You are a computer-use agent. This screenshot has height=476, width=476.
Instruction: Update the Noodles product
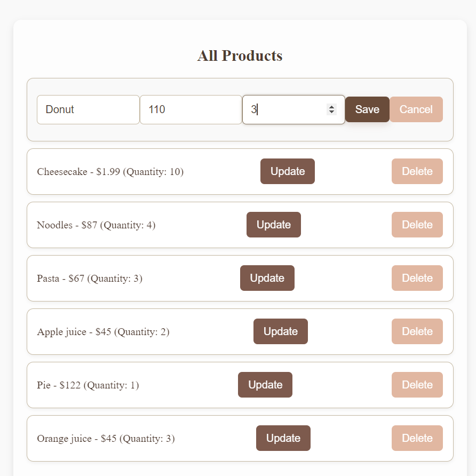click(x=273, y=225)
